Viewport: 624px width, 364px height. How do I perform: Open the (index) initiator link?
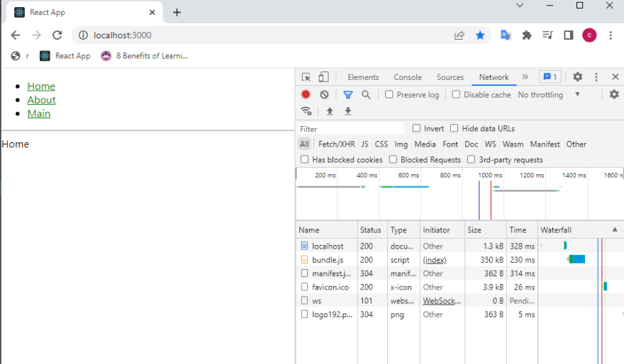pos(434,260)
